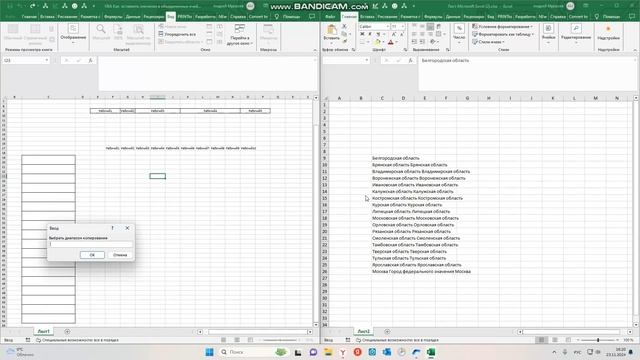This screenshot has width=640, height=360.
Task: Click the Cut scissors icon in the right window
Action: click(x=344, y=27)
